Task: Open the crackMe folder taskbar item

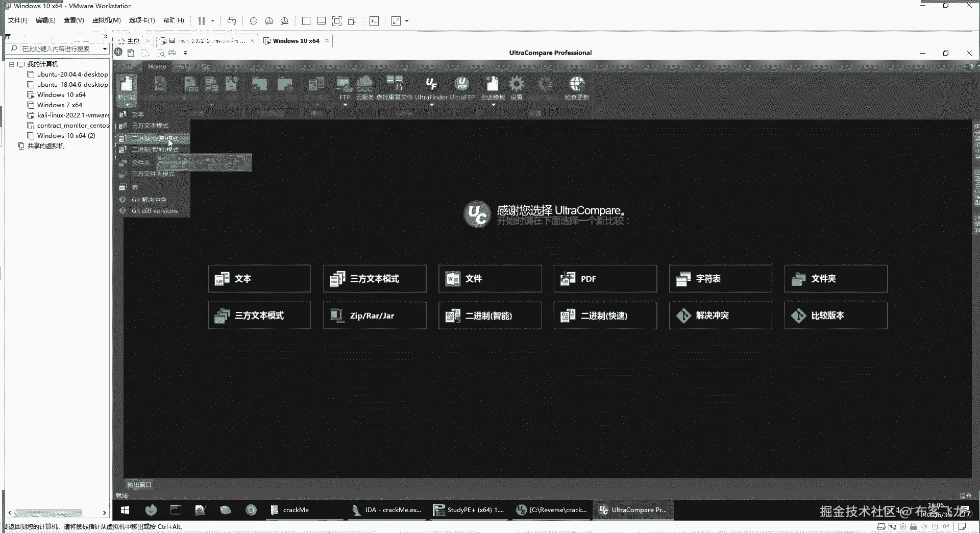Action: coord(305,510)
